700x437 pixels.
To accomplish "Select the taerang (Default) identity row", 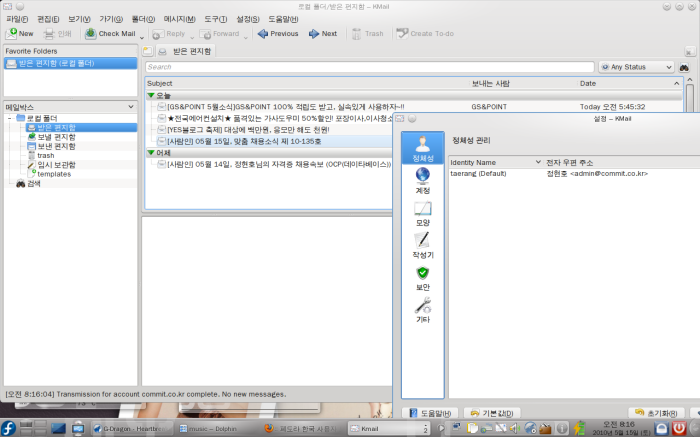I will (x=574, y=174).
